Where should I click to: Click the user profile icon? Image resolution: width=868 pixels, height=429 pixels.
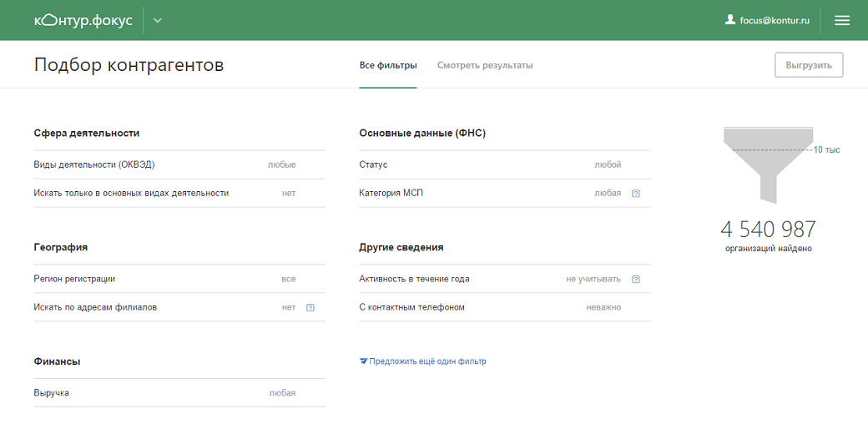(x=730, y=20)
